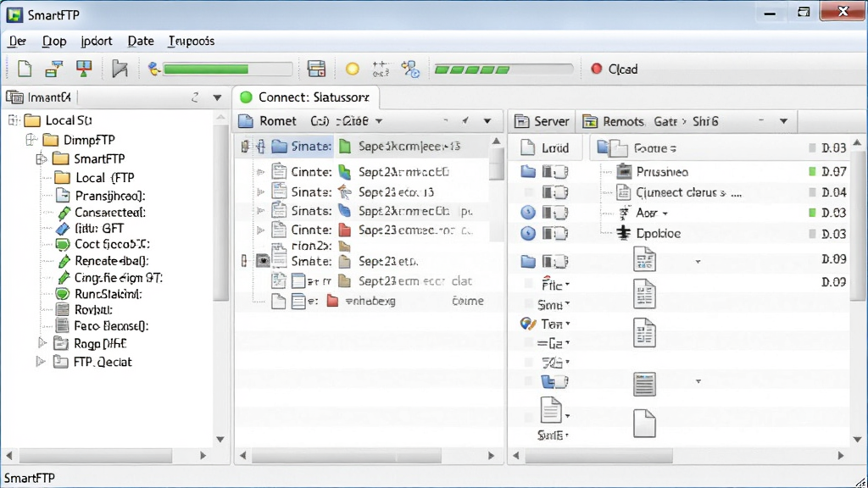Click the list icon beside Rovjbut:
This screenshot has width=868, height=488.
(x=63, y=310)
